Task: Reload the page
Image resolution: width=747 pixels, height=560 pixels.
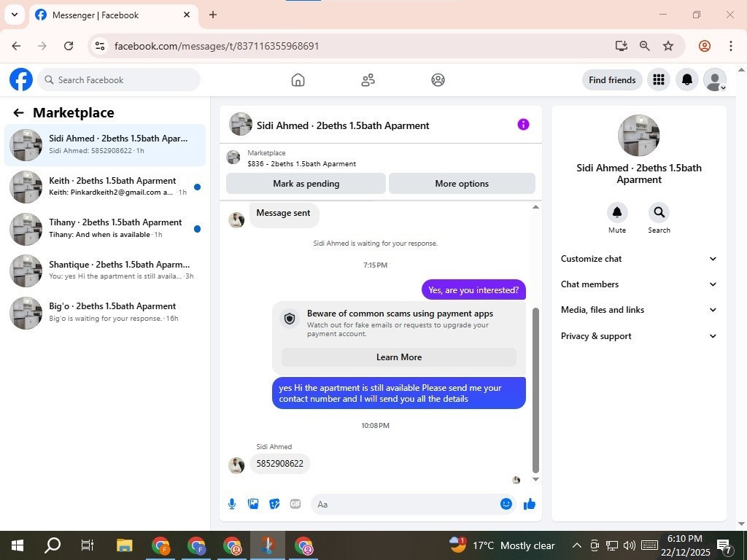Action: 69,46
